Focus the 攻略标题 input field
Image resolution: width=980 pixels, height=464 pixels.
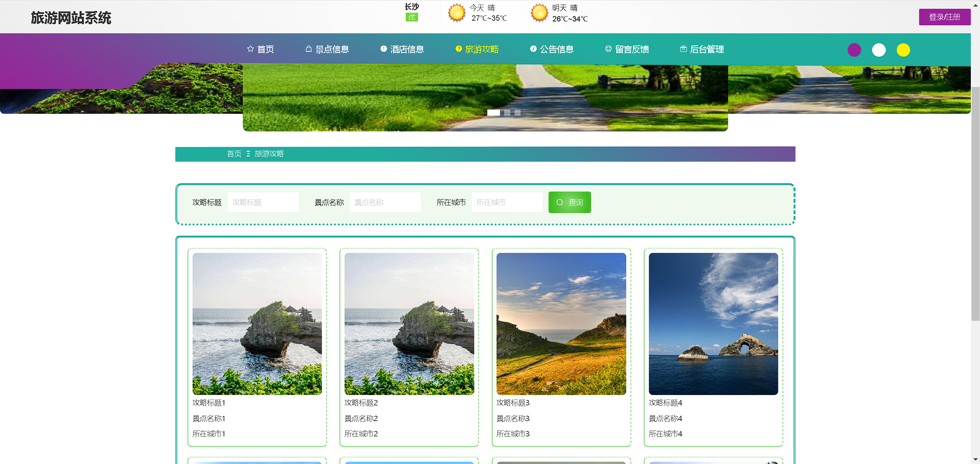[x=263, y=202]
